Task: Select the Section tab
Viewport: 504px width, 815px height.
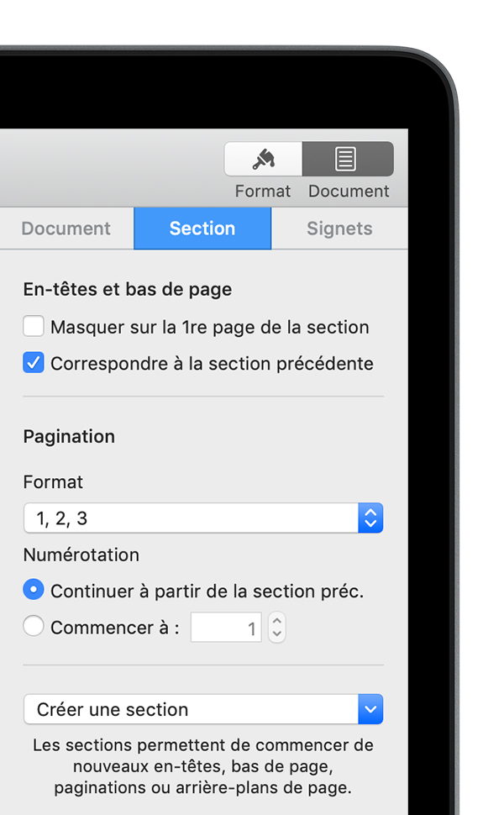Action: (x=202, y=229)
